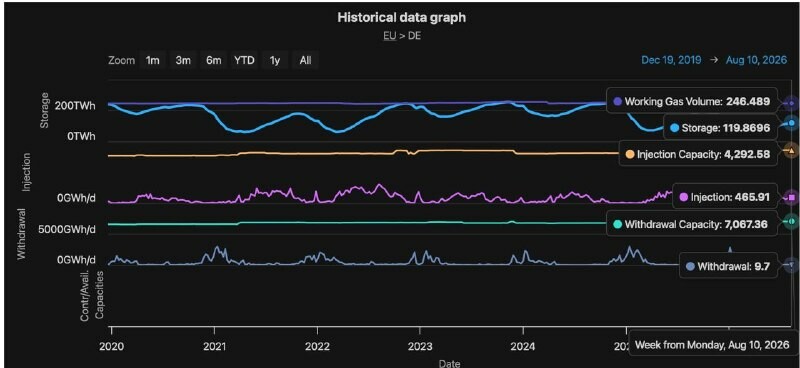Click the Injection Capacity triangle marker
800x368 pixels.
(791, 150)
